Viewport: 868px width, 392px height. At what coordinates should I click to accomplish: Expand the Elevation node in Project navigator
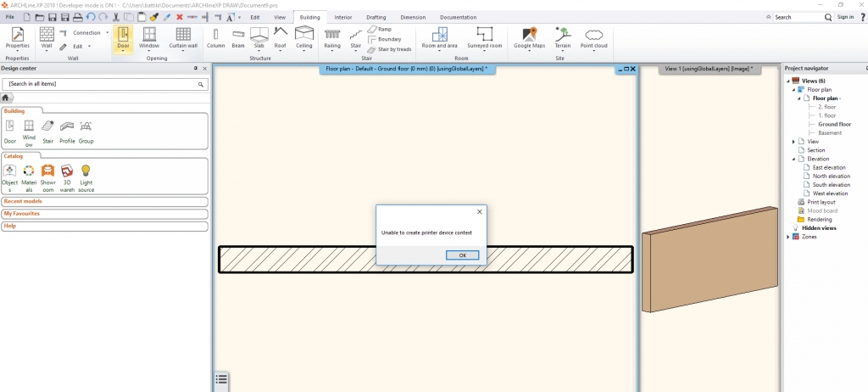793,159
